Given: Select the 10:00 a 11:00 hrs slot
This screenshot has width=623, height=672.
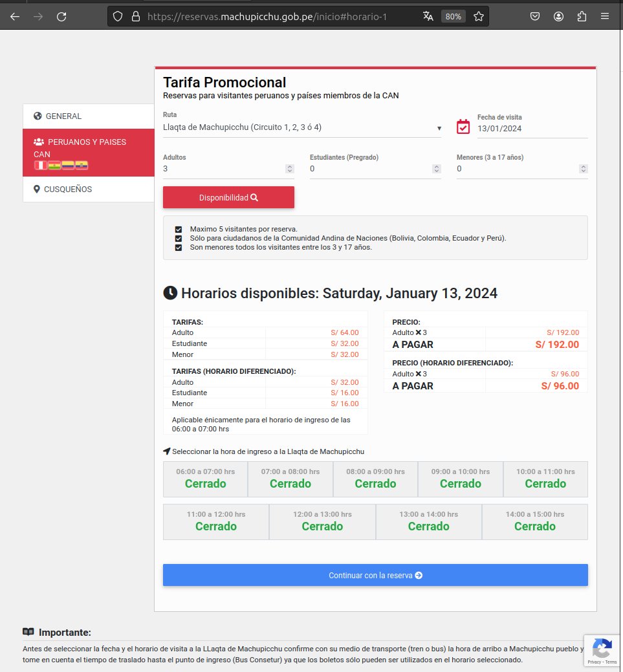Looking at the screenshot, I should click(545, 479).
